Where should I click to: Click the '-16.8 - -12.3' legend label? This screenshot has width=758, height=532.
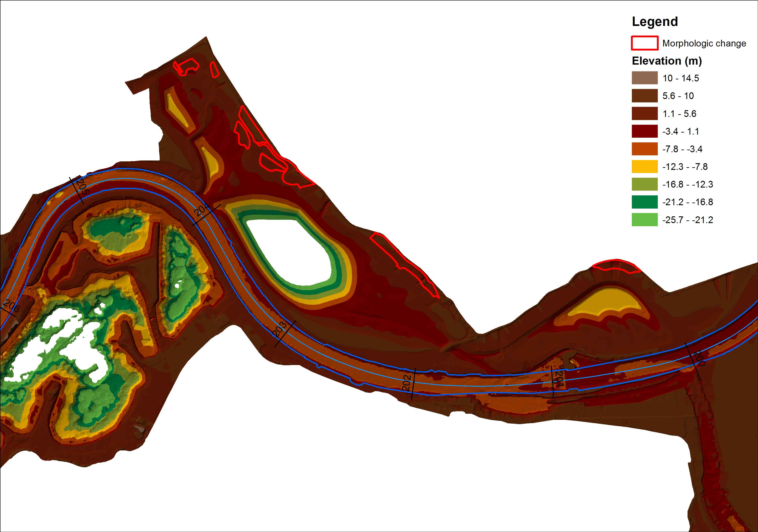(x=688, y=184)
